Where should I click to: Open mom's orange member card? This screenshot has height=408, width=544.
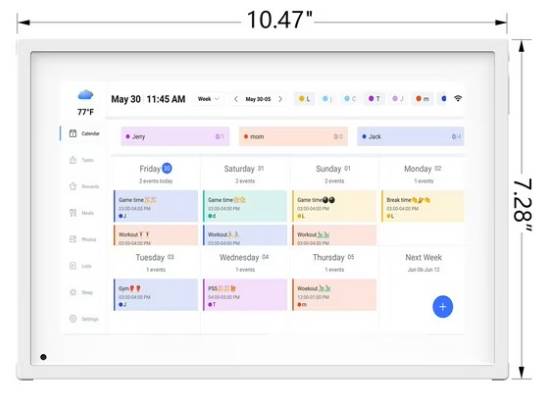(293, 136)
